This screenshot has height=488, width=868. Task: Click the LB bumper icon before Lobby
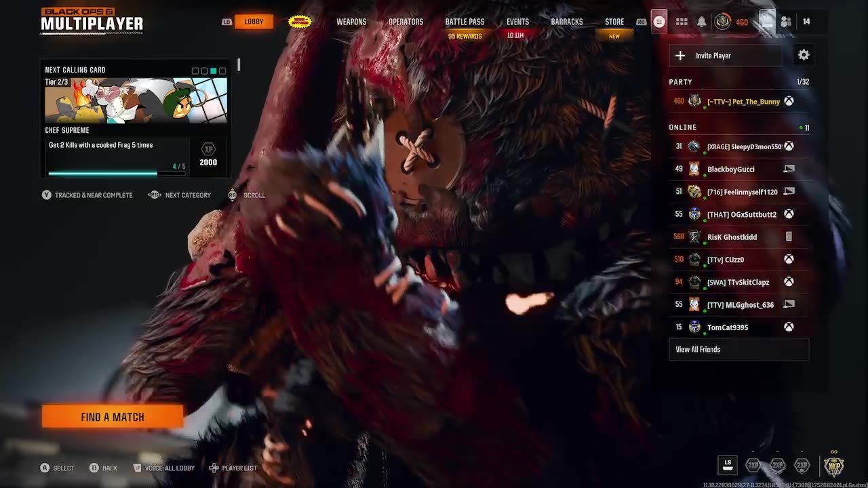(x=226, y=22)
